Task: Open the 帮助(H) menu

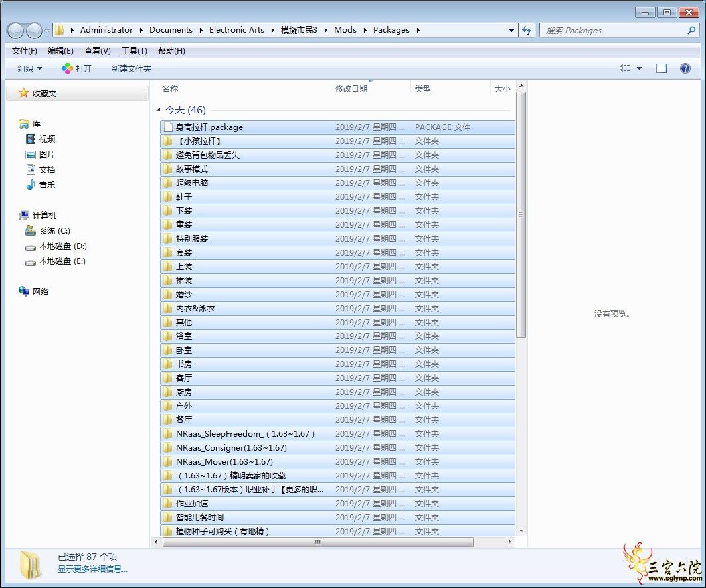Action: (171, 51)
